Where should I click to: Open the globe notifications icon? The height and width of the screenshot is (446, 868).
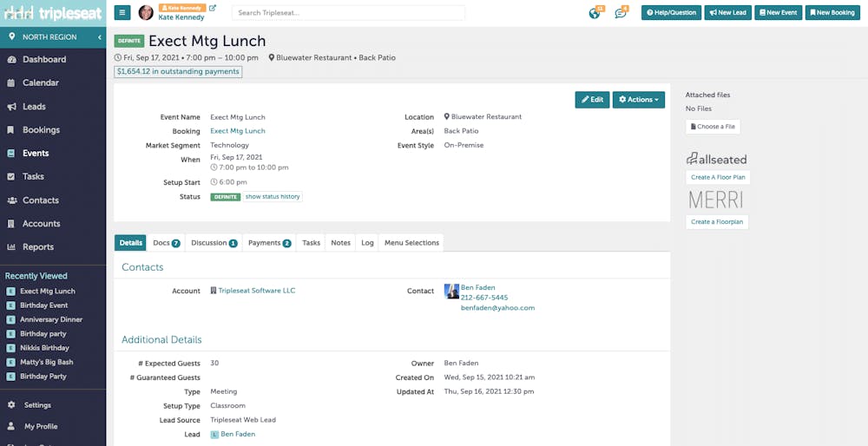595,13
